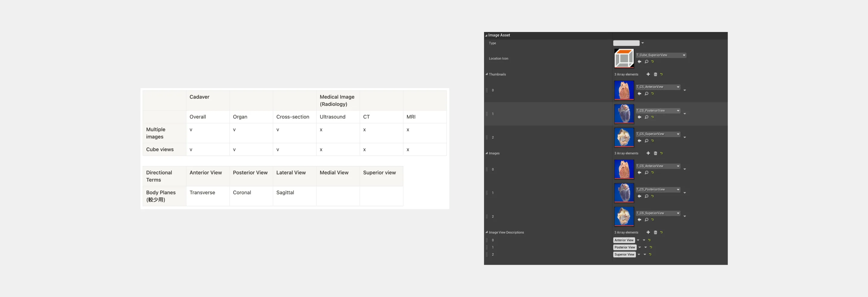
Task: Click the drag handle of Images index 2
Action: 486,217
